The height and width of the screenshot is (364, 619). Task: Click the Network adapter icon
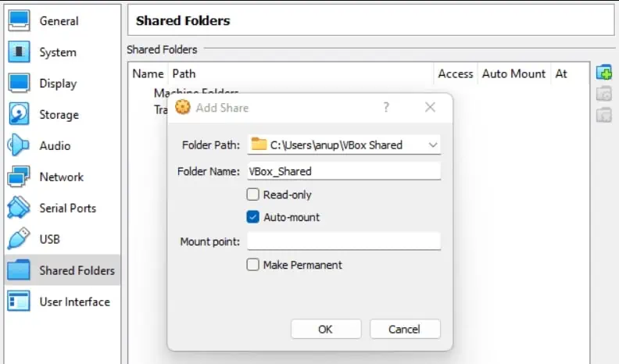[x=18, y=177]
